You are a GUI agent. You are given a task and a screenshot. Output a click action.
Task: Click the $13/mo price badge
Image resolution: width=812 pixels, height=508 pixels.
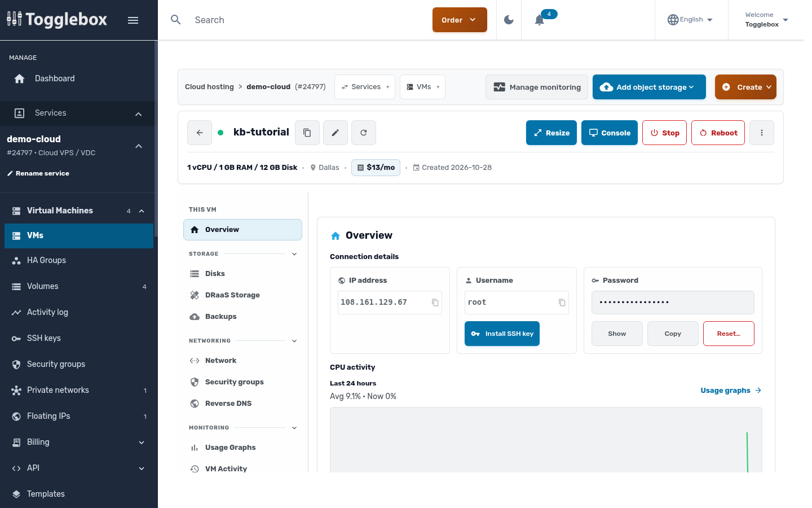click(376, 168)
